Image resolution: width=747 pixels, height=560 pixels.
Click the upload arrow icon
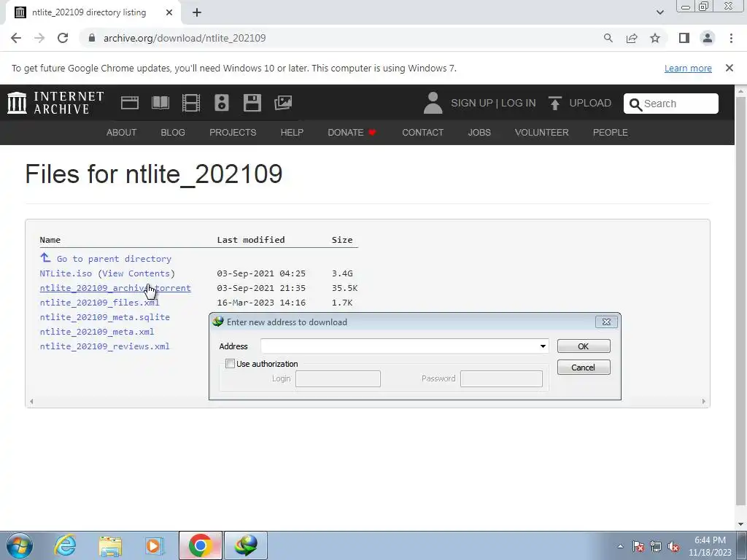click(554, 103)
